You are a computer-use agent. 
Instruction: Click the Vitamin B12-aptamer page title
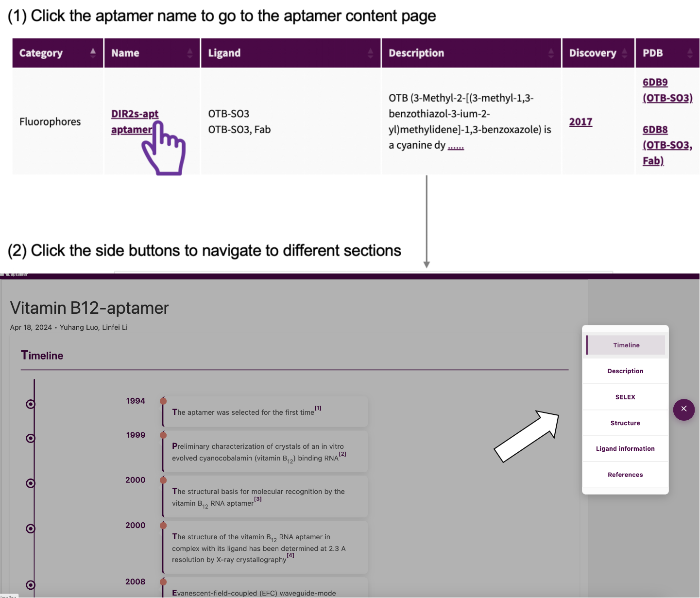(89, 308)
